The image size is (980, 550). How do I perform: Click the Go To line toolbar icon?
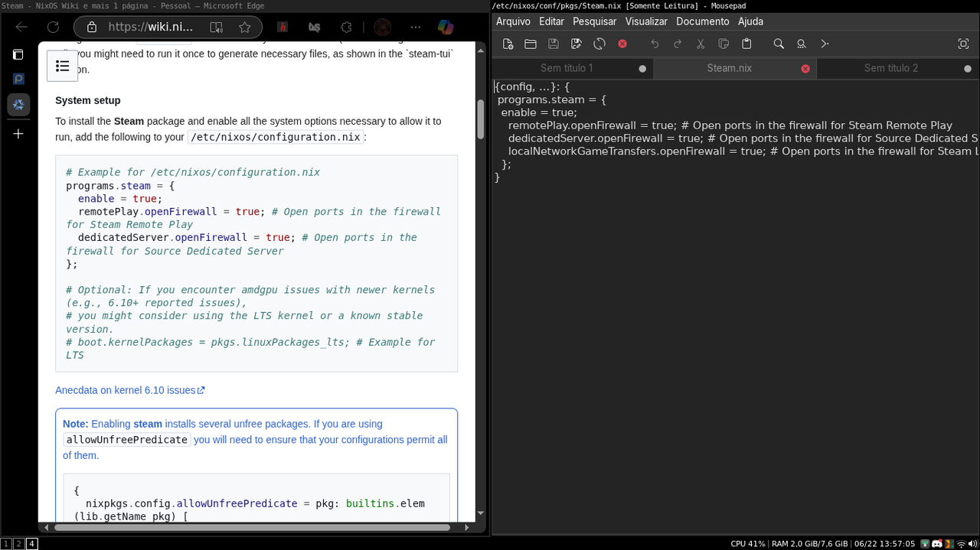click(825, 44)
